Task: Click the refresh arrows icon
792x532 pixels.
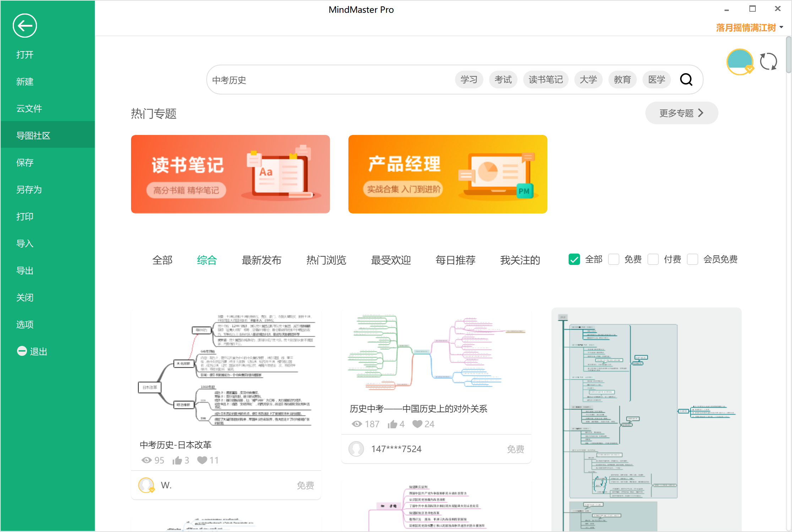Action: click(768, 61)
